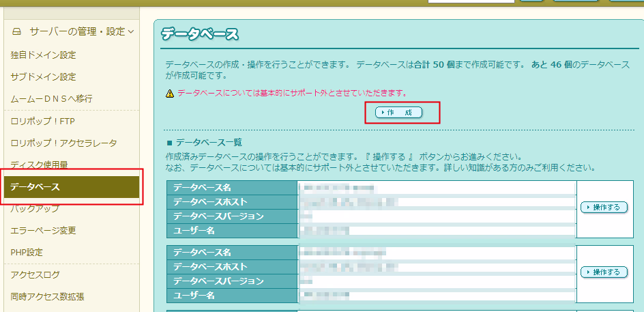Click the あと 46 個 remaining count text
Image resolution: width=644 pixels, height=312 pixels.
click(x=552, y=65)
